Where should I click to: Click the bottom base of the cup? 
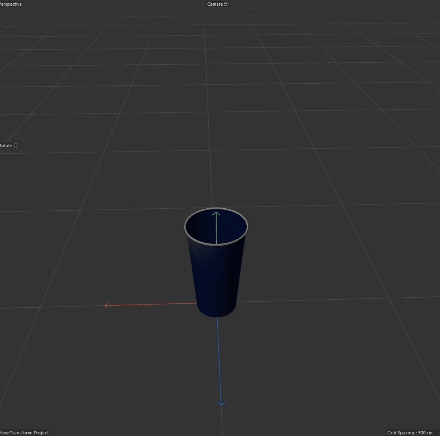[x=217, y=312]
